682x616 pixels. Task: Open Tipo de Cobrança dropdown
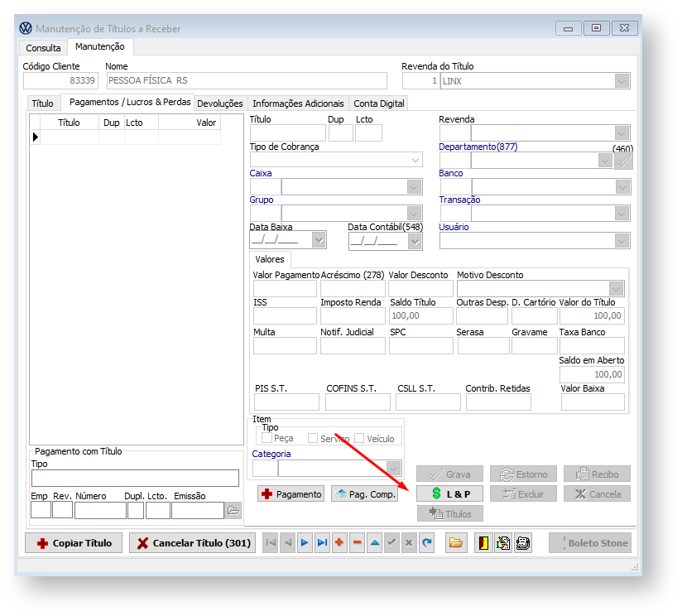point(415,160)
